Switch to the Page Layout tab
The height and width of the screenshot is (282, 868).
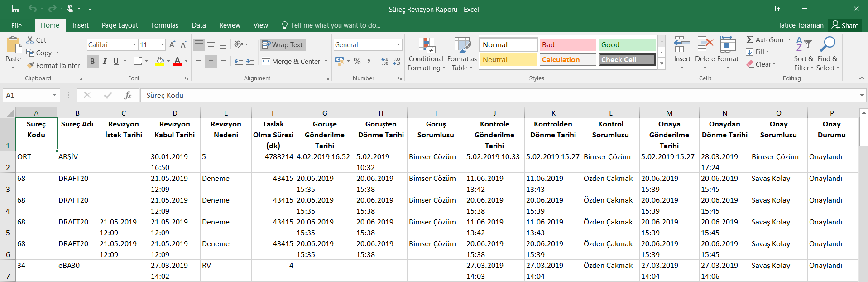120,25
